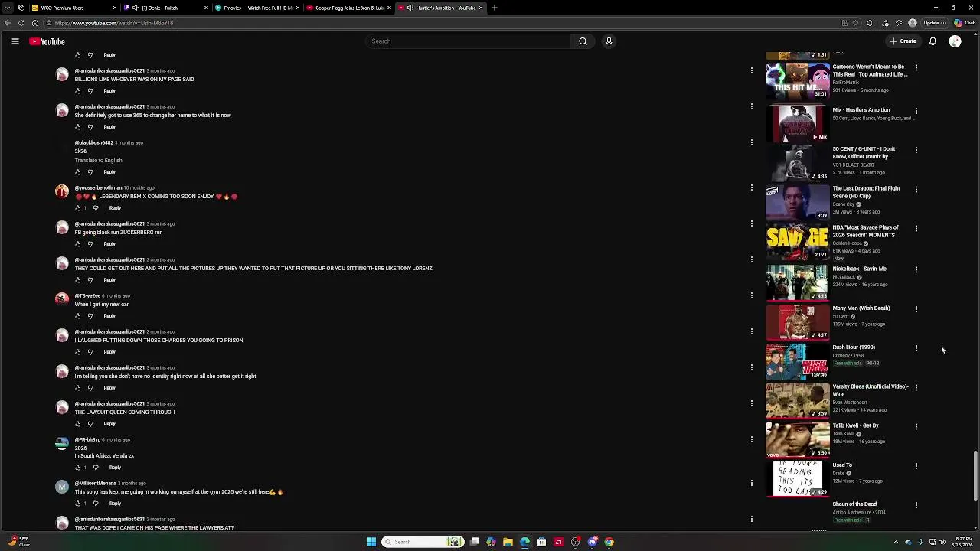
Task: Select the "Hustler's Ambition - YouTube" tab
Action: pos(440,8)
